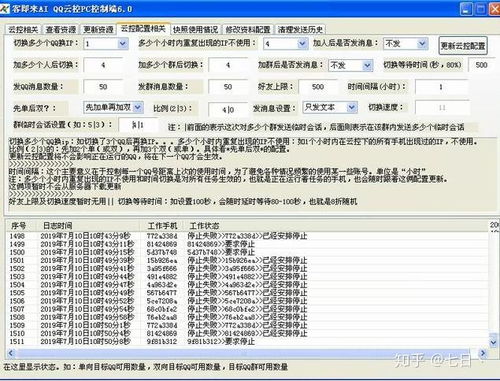This screenshot has width=500, height=381.
Task: Click phone ID 15b926ea in log
Action: point(162,260)
